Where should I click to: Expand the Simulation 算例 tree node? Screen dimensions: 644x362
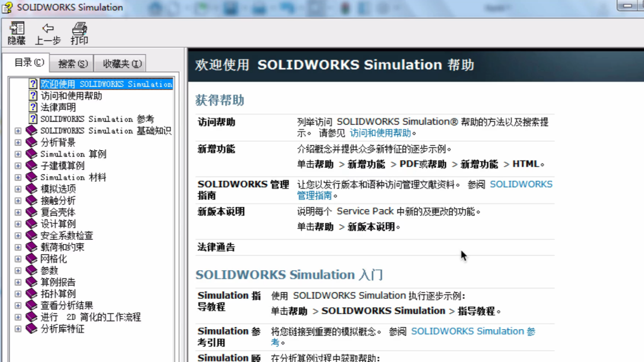[18, 154]
